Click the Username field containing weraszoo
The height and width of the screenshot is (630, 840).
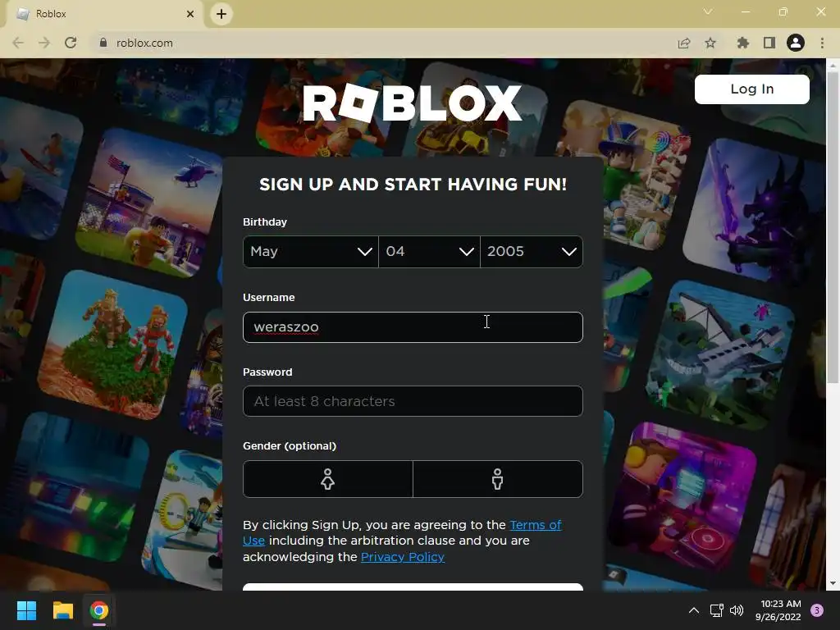pyautogui.click(x=413, y=326)
